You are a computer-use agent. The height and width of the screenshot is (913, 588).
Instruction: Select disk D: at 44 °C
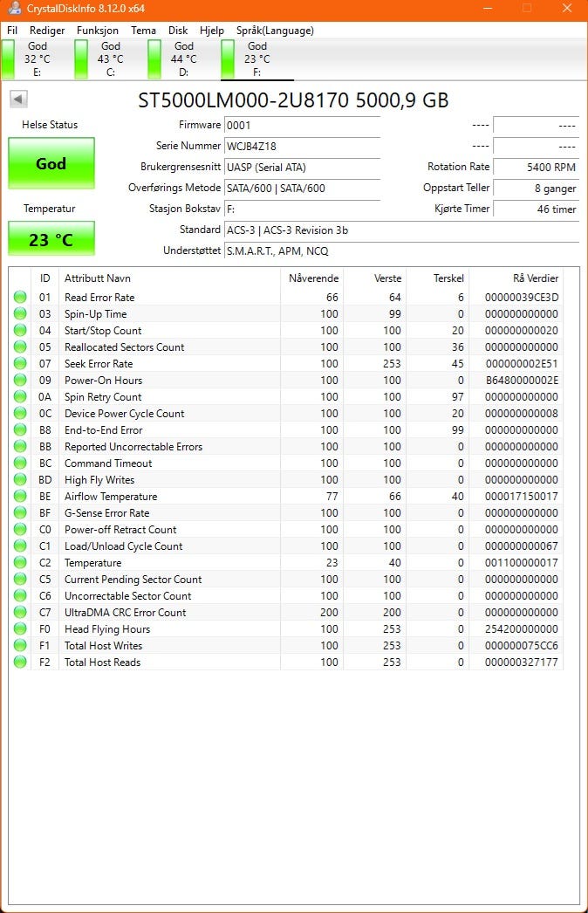tap(183, 58)
